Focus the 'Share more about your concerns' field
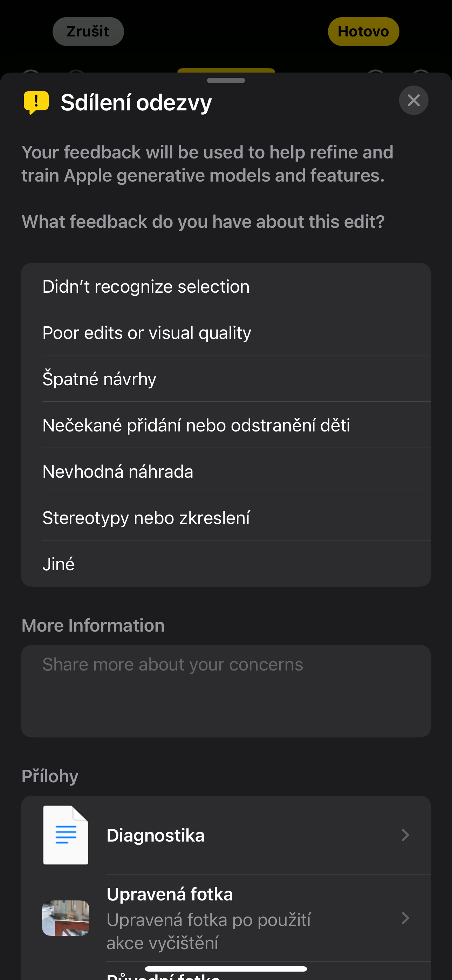Screen dimensions: 452x980 point(226,691)
